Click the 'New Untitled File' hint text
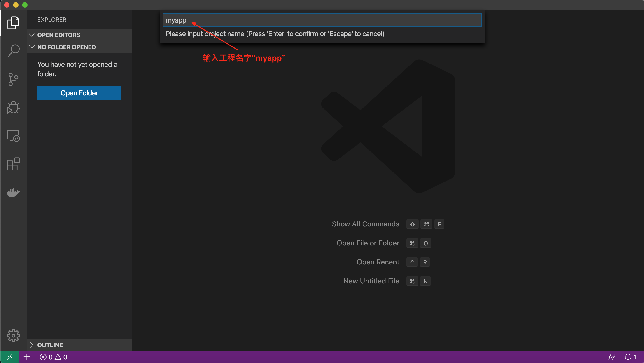The image size is (644, 363). tap(371, 281)
